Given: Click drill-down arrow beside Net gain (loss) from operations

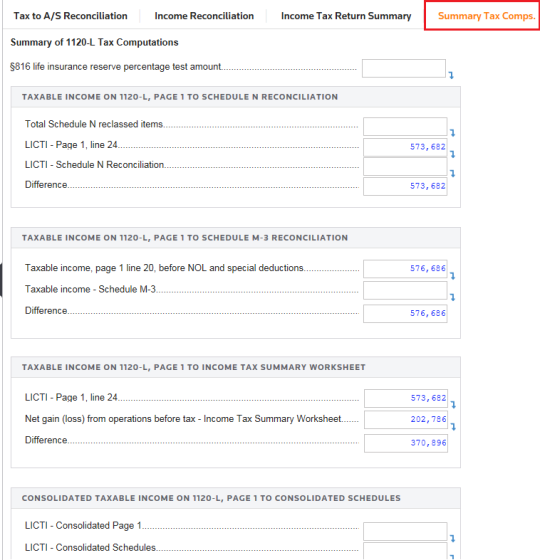Looking at the screenshot, I should (453, 427).
